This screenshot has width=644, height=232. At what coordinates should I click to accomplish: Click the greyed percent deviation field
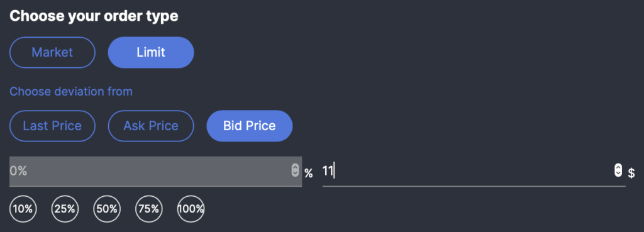click(x=156, y=171)
